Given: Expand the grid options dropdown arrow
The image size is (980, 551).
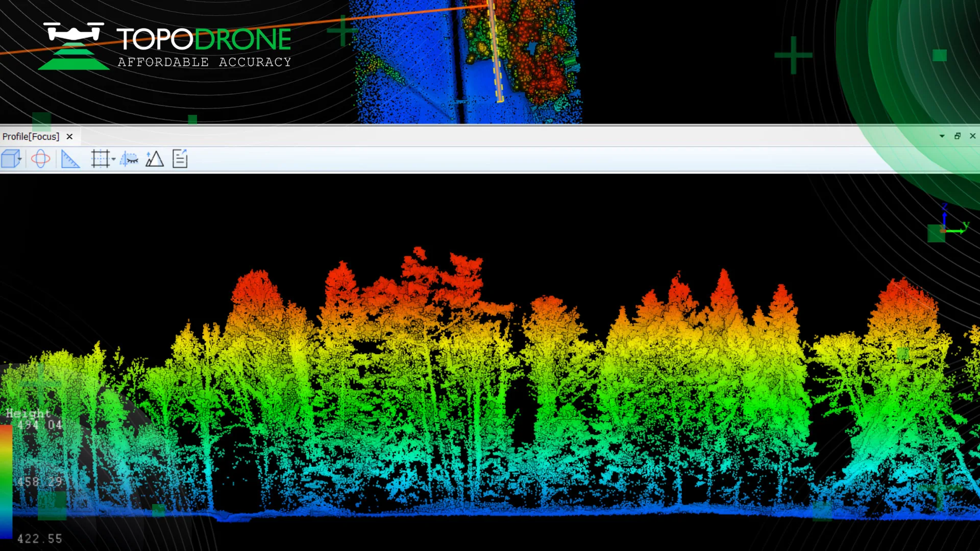Looking at the screenshot, I should [113, 159].
